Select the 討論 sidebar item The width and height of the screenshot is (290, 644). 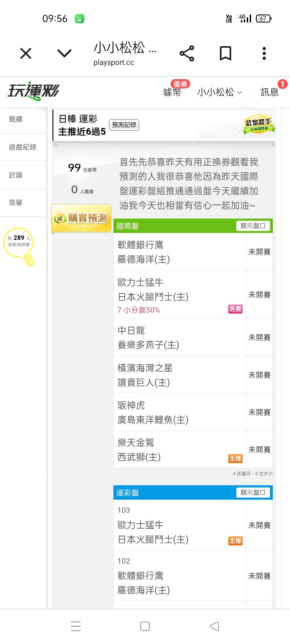pos(16,175)
